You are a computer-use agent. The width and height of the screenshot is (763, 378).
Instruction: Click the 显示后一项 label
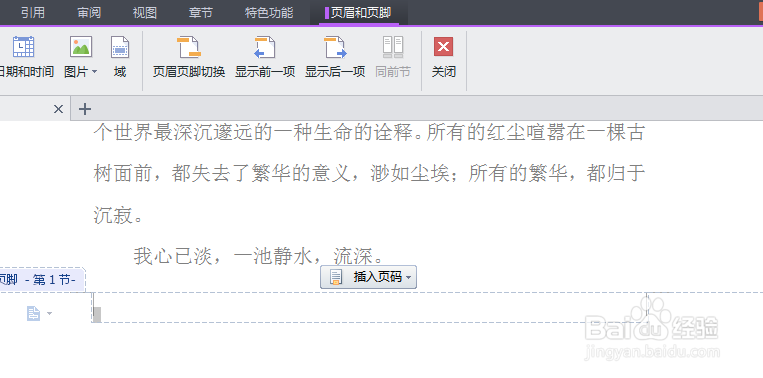pos(335,72)
